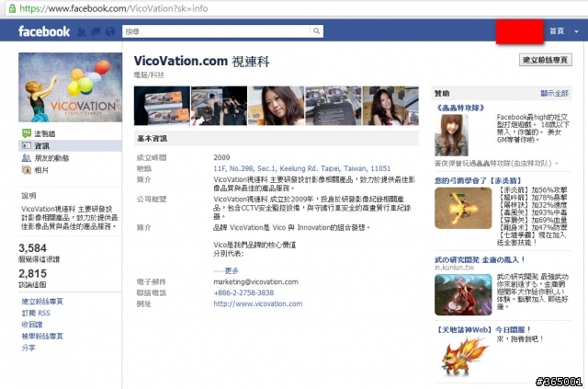Open third photo thumbnail of woman's face

(276, 106)
